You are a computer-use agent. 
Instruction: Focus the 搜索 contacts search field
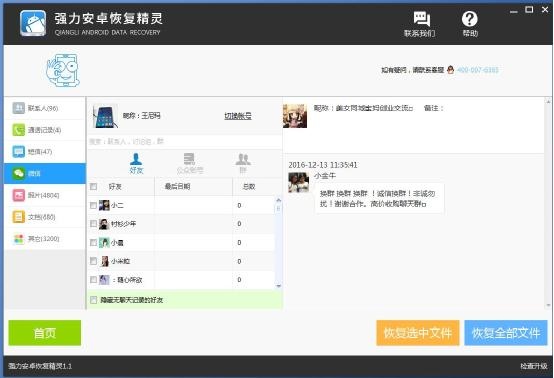[184, 142]
